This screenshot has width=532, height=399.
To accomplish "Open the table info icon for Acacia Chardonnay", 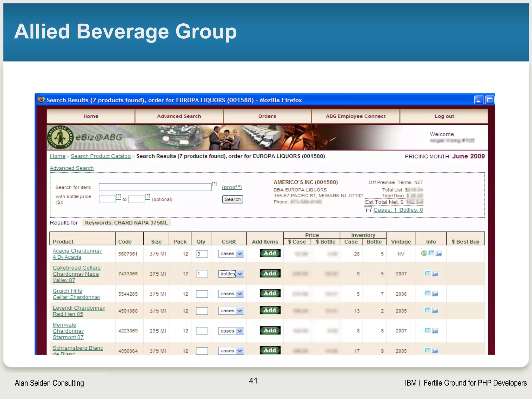I will 431,253.
